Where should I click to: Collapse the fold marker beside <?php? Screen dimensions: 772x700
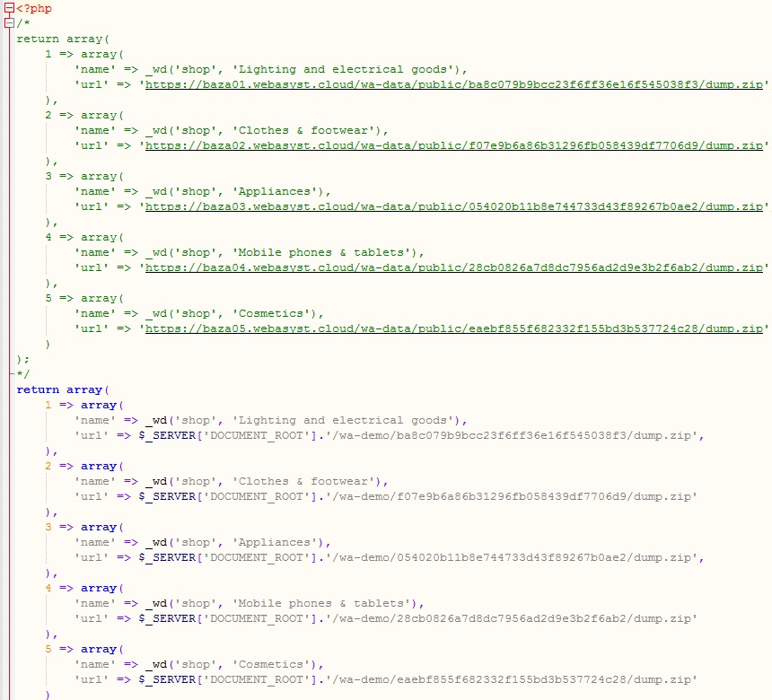(9, 8)
